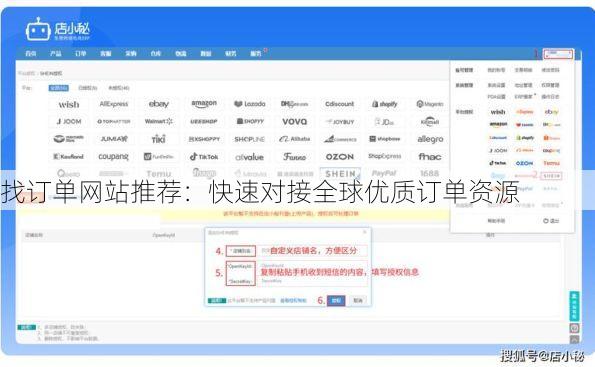This screenshot has height=367, width=595.
Task: Select the wish logo in main platform grid
Action: tap(69, 104)
